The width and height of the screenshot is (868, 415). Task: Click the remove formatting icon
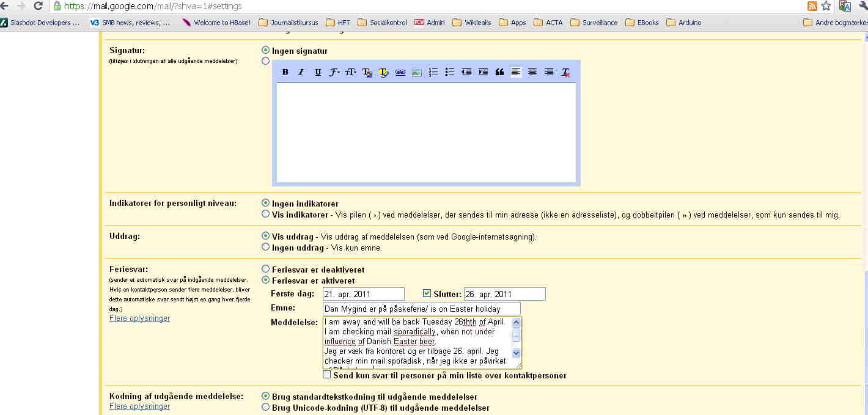pyautogui.click(x=565, y=72)
